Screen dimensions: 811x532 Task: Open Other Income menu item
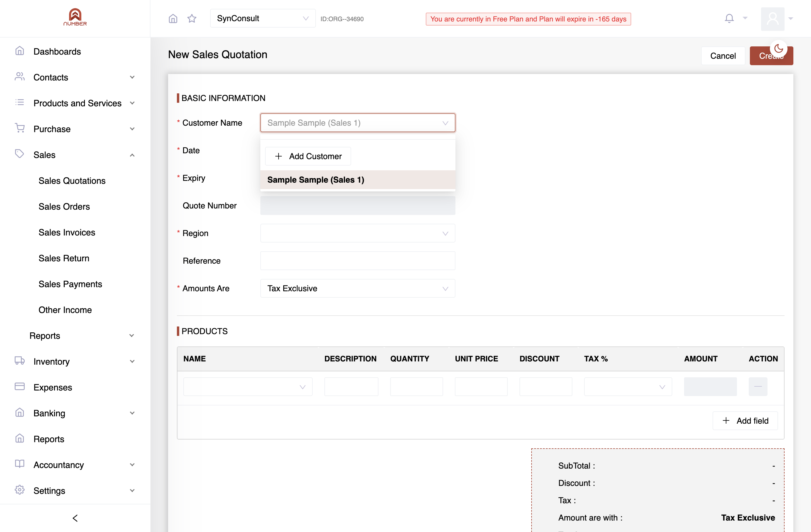pos(65,310)
